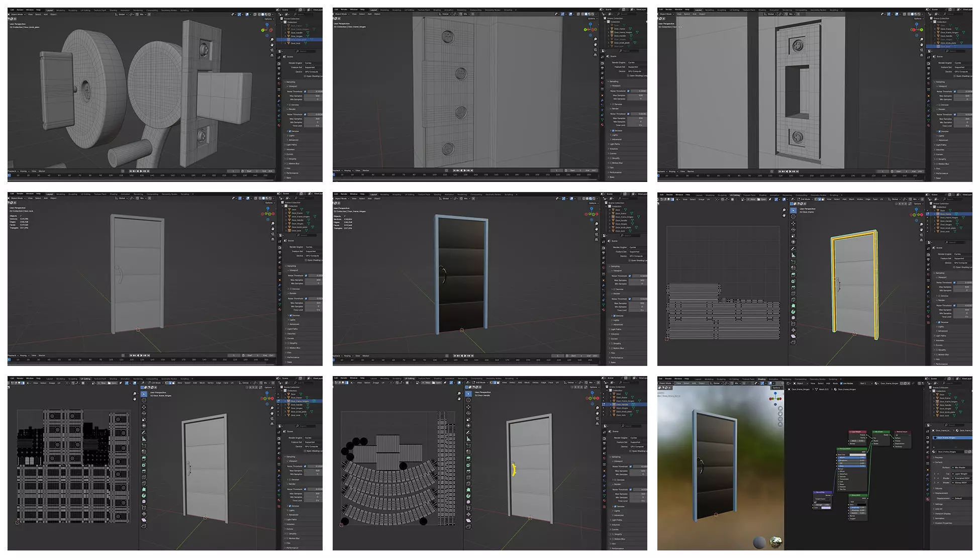Viewport: 980px width, 558px height.
Task: Click the zoom viewport icon in knob close-up screenshot
Action: click(272, 39)
